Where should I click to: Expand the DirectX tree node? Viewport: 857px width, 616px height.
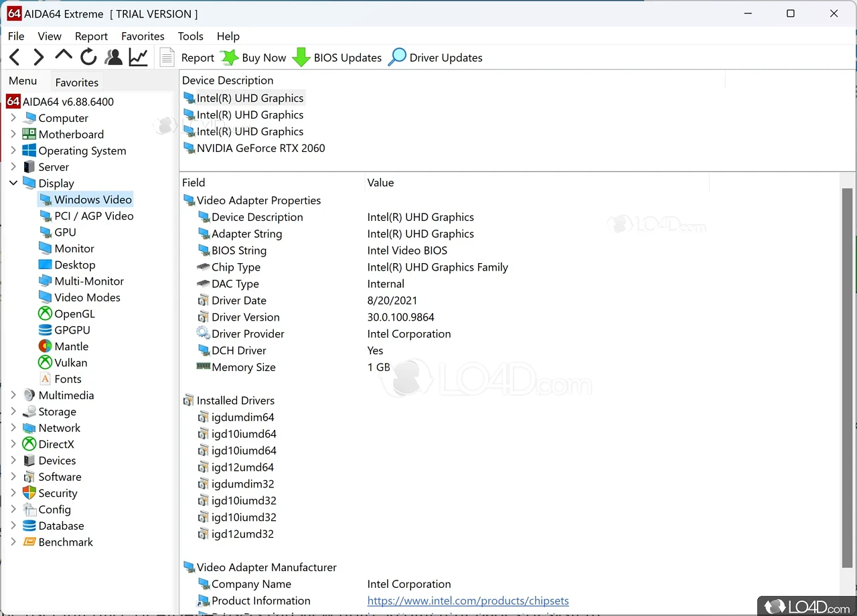pos(13,444)
